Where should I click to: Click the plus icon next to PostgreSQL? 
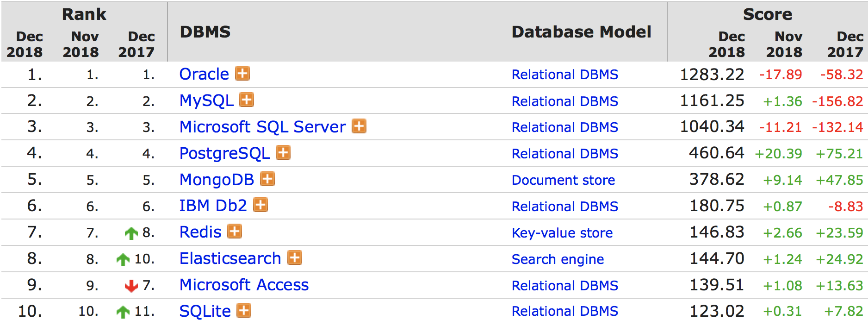click(283, 153)
